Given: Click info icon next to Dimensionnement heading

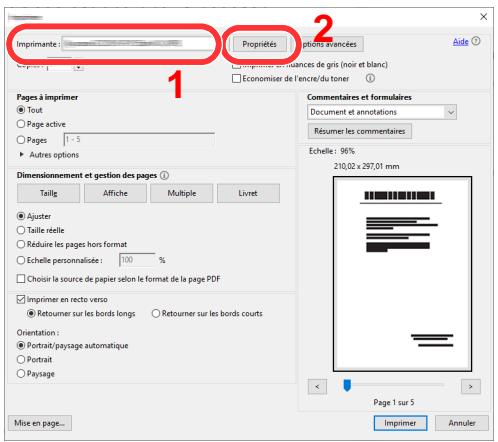Looking at the screenshot, I should (x=164, y=175).
